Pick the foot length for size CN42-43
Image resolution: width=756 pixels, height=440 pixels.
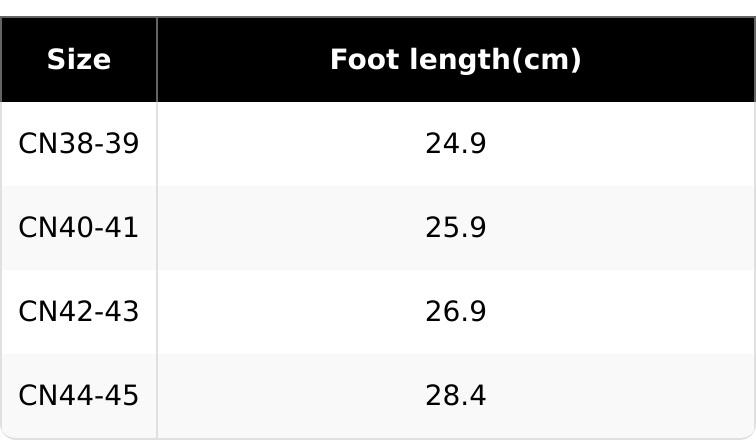(455, 312)
